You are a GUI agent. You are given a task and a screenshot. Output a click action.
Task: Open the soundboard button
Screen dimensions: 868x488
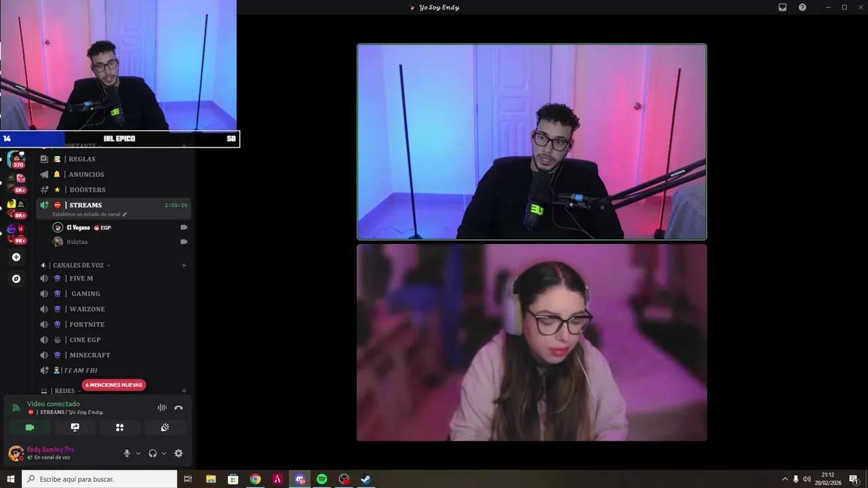[165, 428]
